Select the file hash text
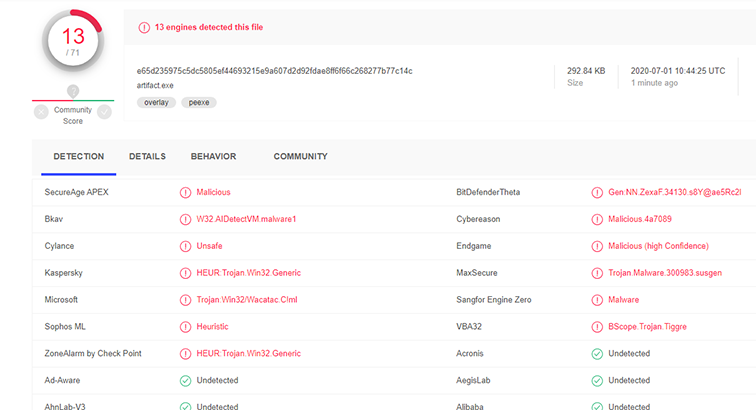This screenshot has width=756, height=410. [274, 71]
